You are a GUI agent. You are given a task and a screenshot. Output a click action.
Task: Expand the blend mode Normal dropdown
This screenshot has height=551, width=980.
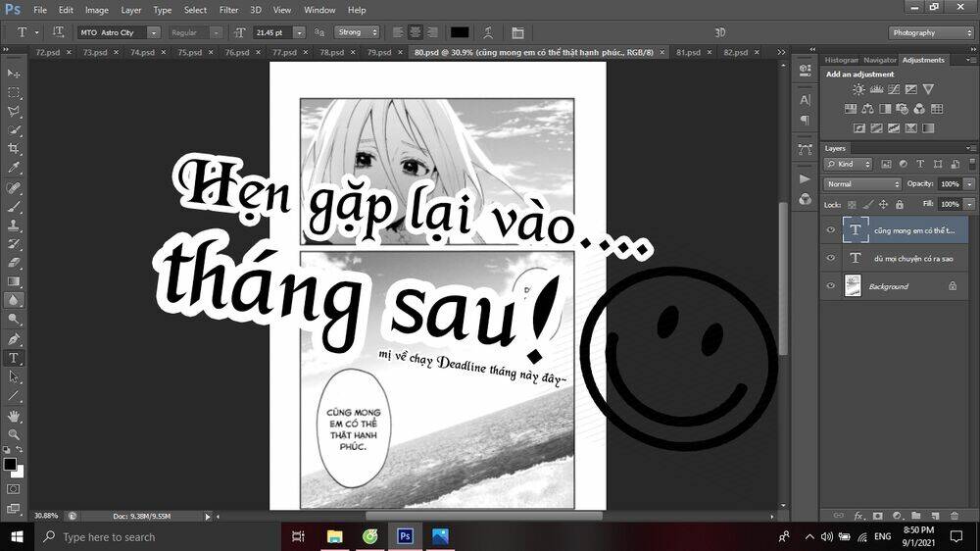pos(862,184)
